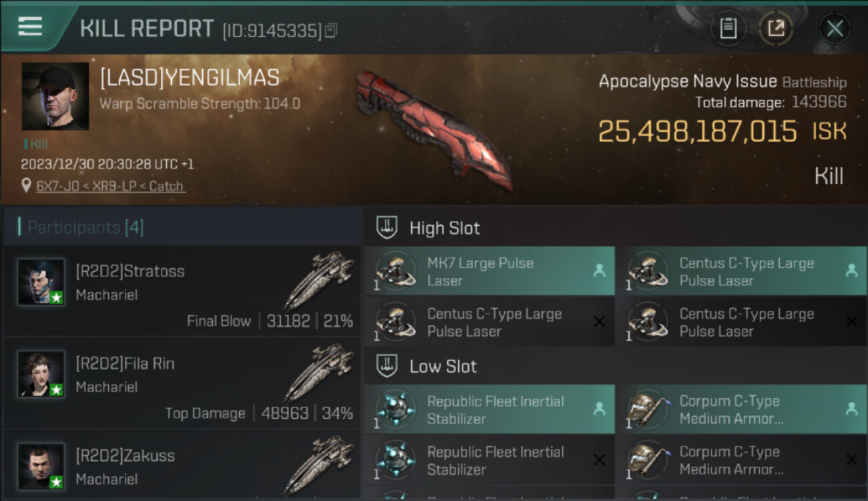The height and width of the screenshot is (501, 868).
Task: Open the 6X7-JO location link
Action: pyautogui.click(x=110, y=186)
